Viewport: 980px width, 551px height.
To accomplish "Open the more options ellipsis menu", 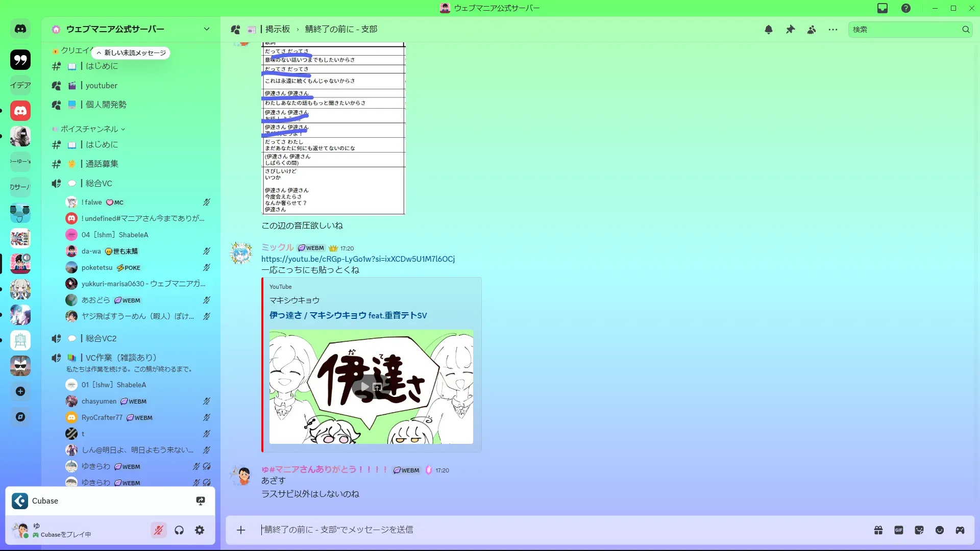I will [x=833, y=30].
